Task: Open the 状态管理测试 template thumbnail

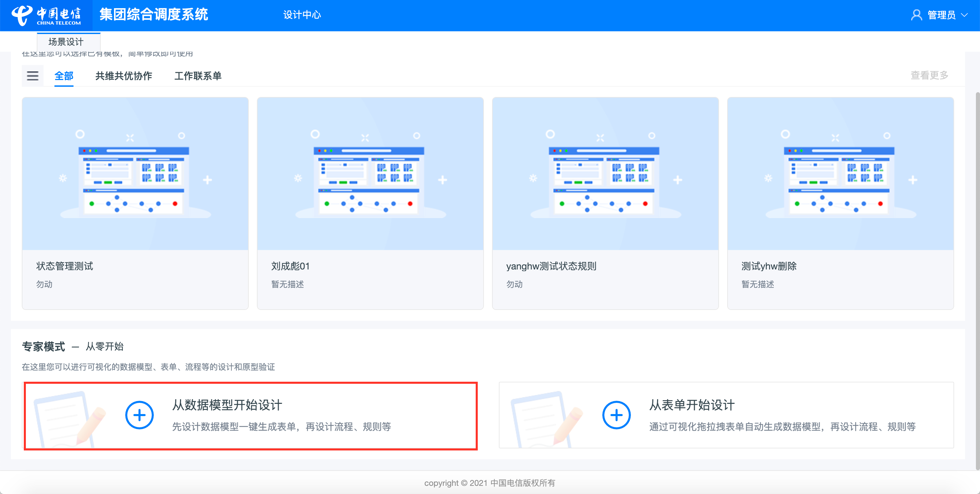Action: coord(135,174)
